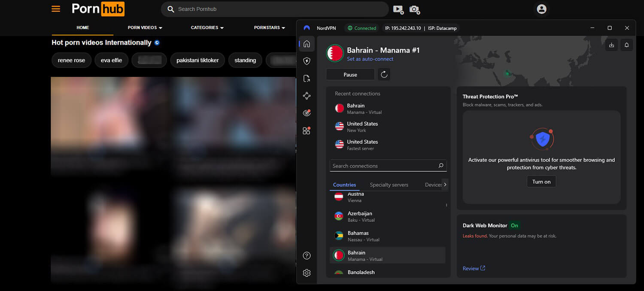Open the NordVPN notifications bell
This screenshot has width=644, height=291.
click(x=626, y=45)
